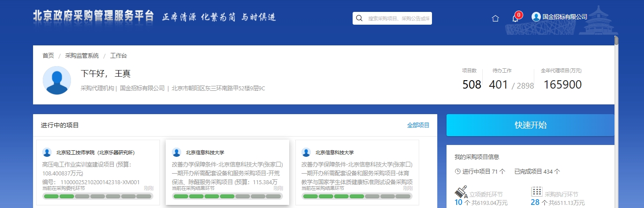Click progress bar of 体育教学 project card

[357, 197]
